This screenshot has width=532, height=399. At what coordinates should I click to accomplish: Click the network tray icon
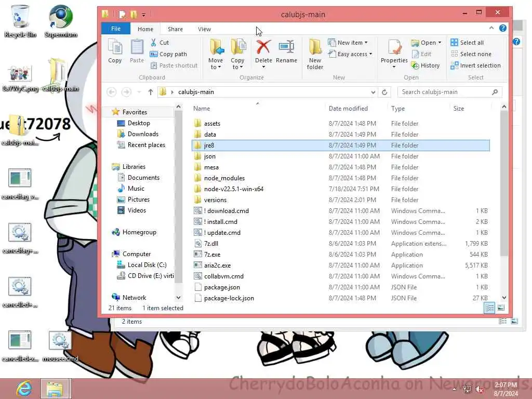click(x=467, y=389)
